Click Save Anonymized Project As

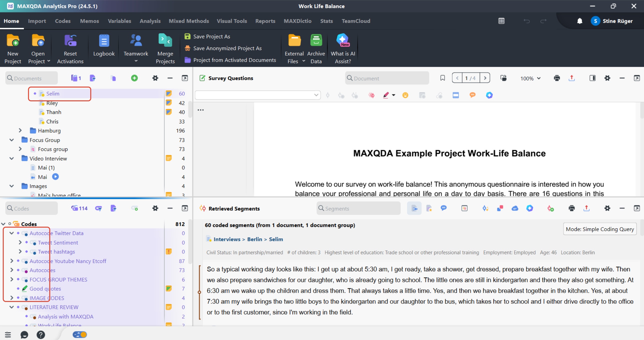point(223,48)
